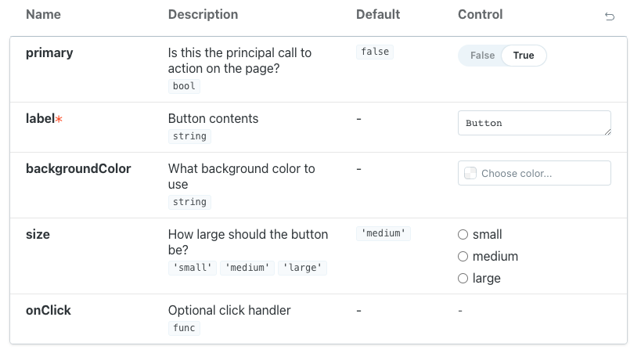641x364 pixels.
Task: Click the Control column header
Action: point(480,14)
